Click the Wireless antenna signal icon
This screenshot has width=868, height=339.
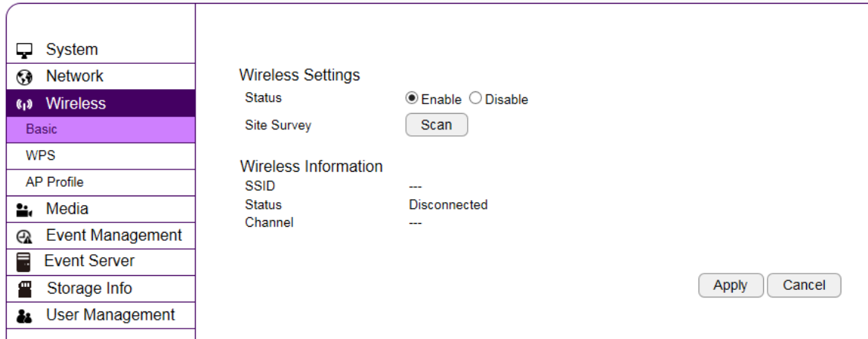25,104
